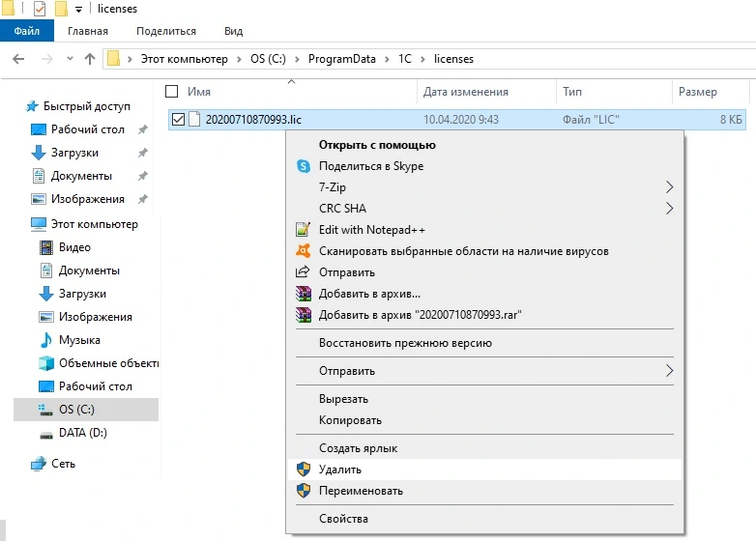
Task: Click the WinRAR icon beside Добавить в архив...
Action: pos(304,294)
